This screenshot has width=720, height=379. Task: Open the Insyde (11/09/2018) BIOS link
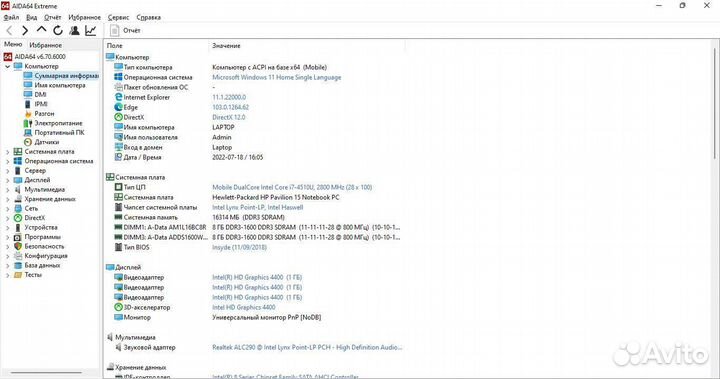pyautogui.click(x=239, y=247)
